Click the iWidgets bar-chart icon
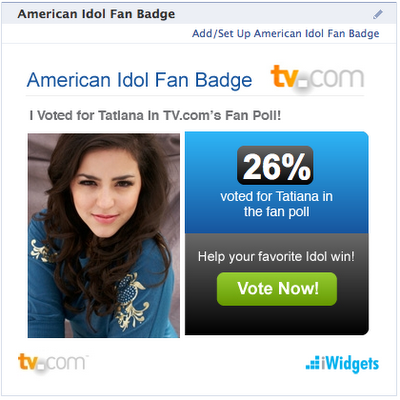The height and width of the screenshot is (400, 400). coord(313,363)
